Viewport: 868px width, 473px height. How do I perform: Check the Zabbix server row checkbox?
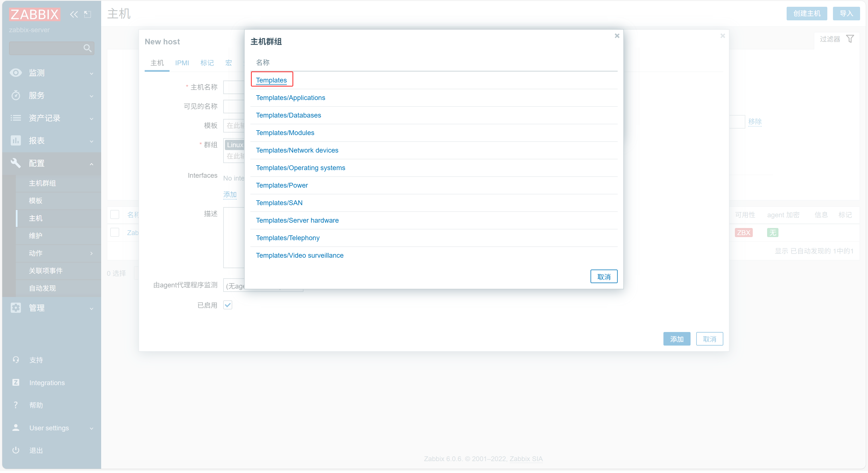pyautogui.click(x=114, y=232)
